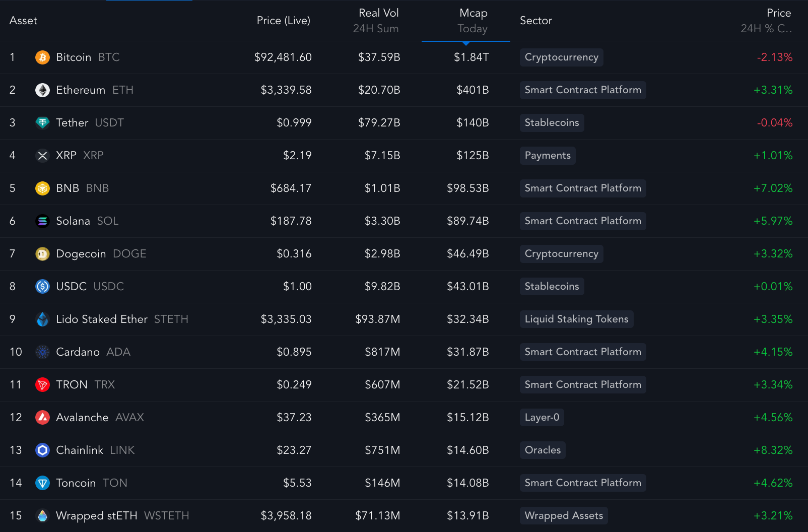Image resolution: width=808 pixels, height=532 pixels.
Task: Click Solana's Smart Contract Platform tag
Action: 583,221
